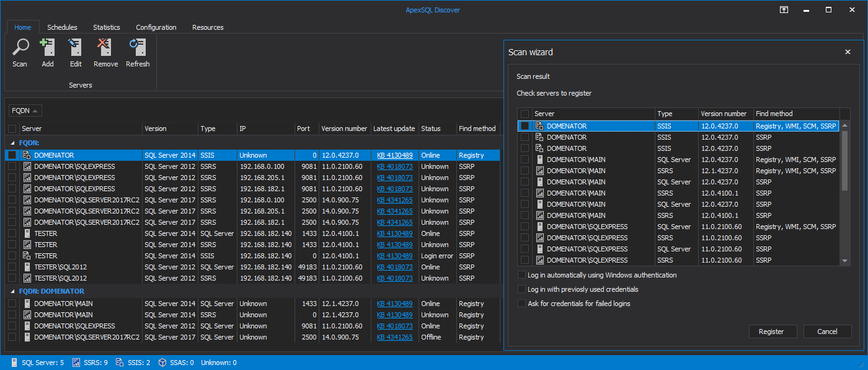Collapse the "FQDN: DOMENATOR" group
This screenshot has height=370, width=868.
12,291
